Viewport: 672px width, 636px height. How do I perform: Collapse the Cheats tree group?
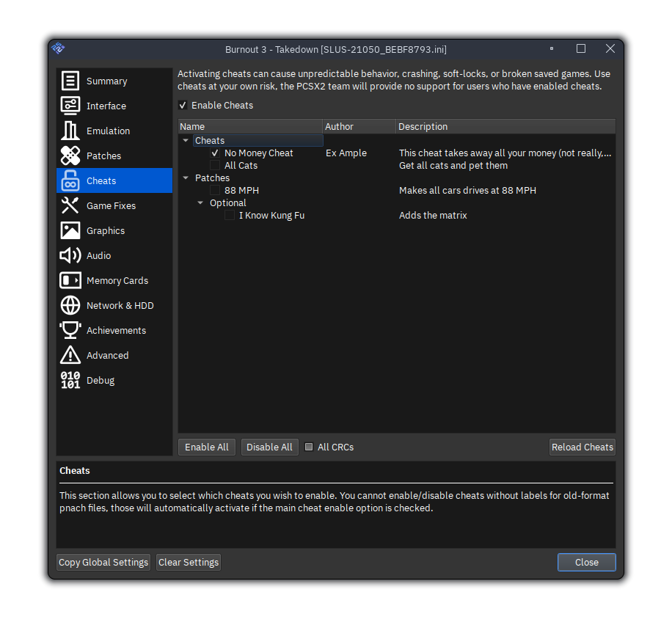point(186,141)
